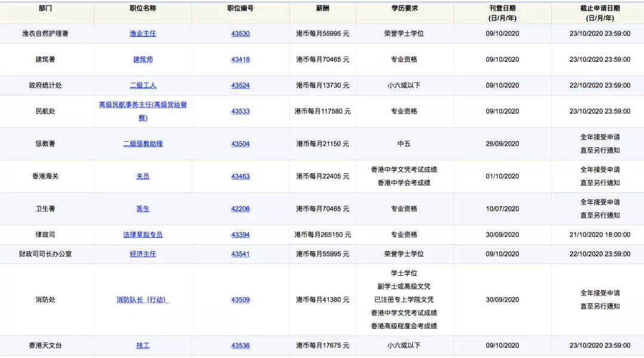Open the 二级工人 job link
The height and width of the screenshot is (358, 644).
143,85
